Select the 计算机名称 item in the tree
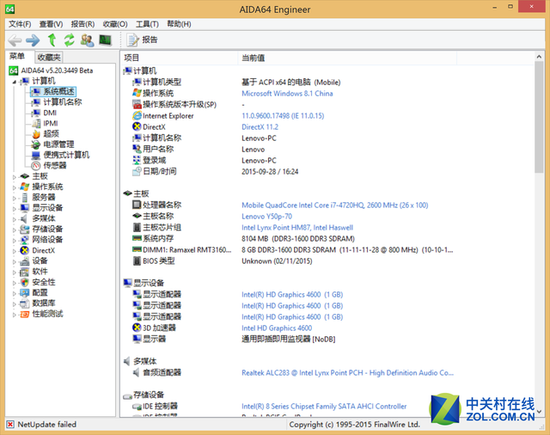 click(x=62, y=102)
